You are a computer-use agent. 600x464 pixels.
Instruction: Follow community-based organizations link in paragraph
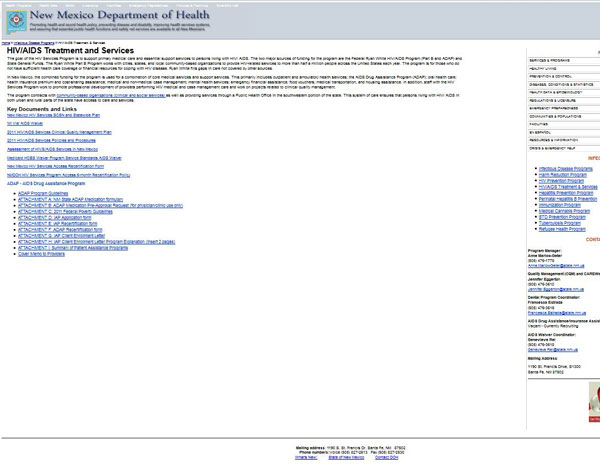pos(111,95)
